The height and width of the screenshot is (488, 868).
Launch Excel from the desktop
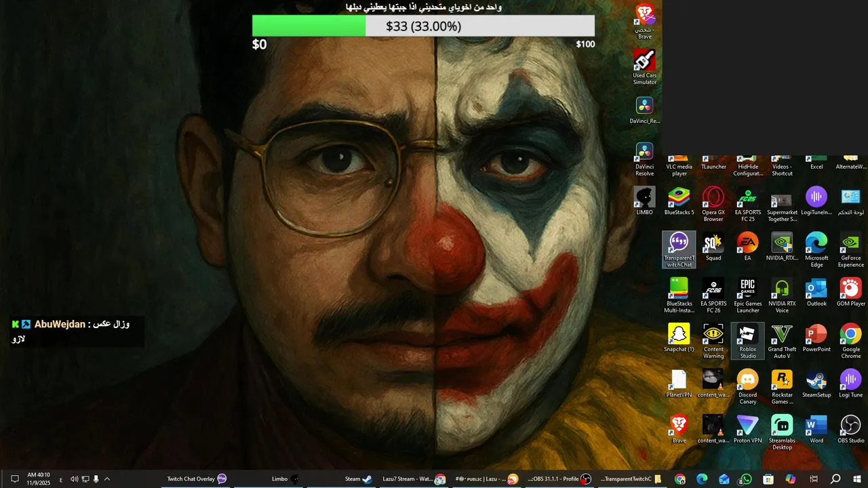click(x=816, y=163)
